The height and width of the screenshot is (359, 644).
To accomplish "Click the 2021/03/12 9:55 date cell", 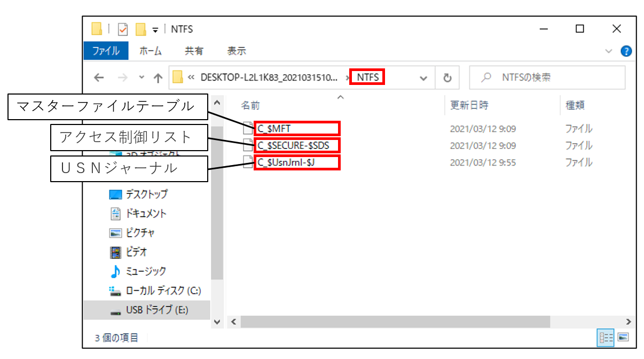I will pyautogui.click(x=483, y=162).
